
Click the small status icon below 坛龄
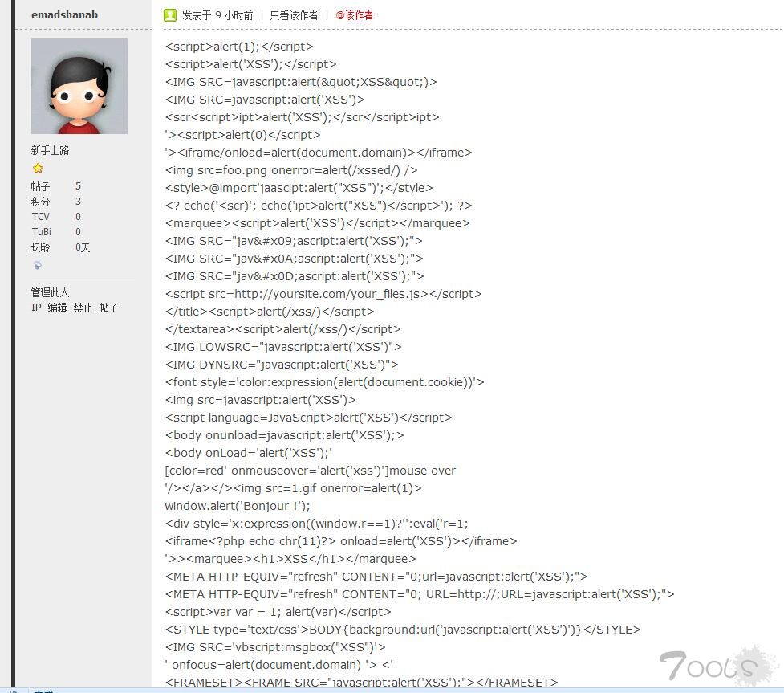(38, 265)
